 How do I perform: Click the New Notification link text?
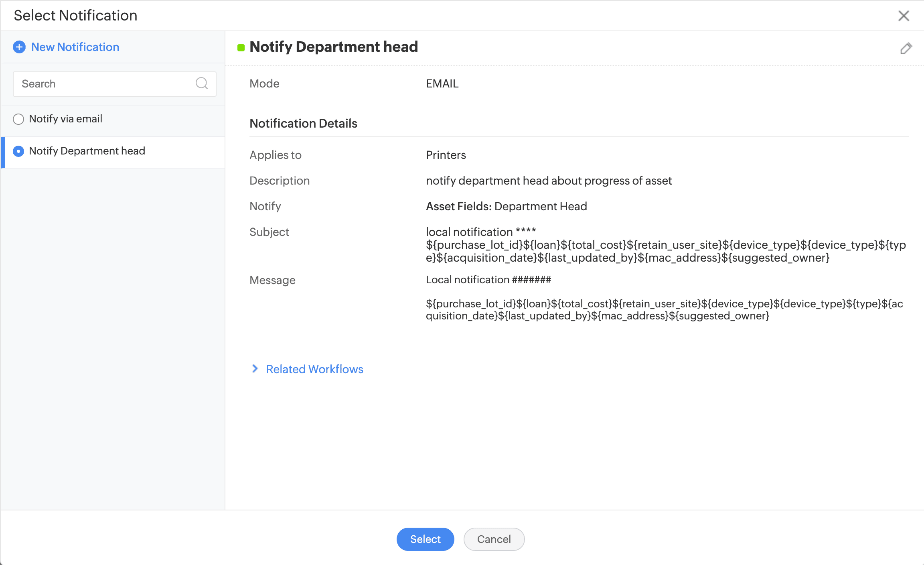tap(75, 47)
